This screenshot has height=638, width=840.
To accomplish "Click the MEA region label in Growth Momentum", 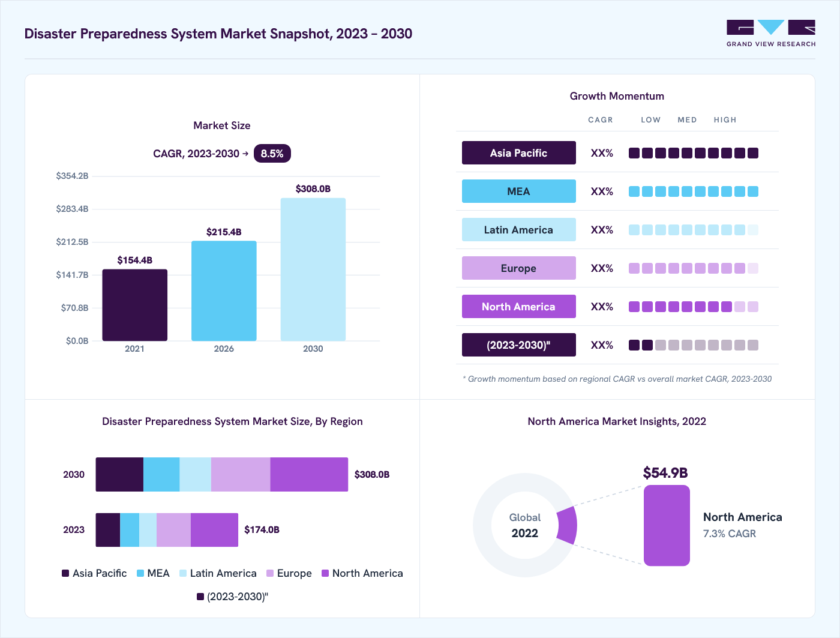I will tap(519, 191).
